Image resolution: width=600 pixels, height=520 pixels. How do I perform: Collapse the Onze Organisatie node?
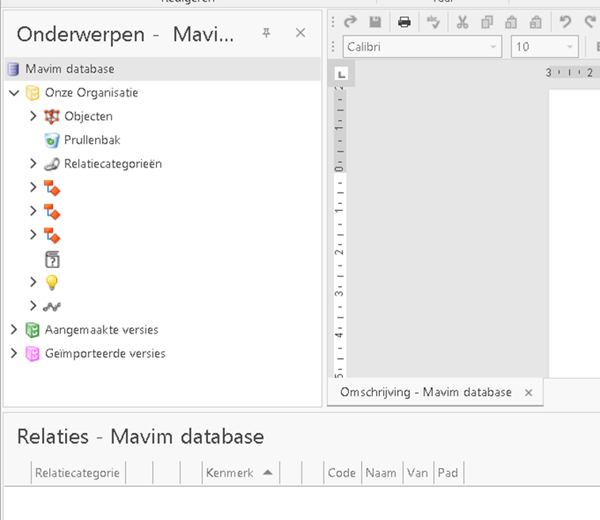tap(13, 93)
